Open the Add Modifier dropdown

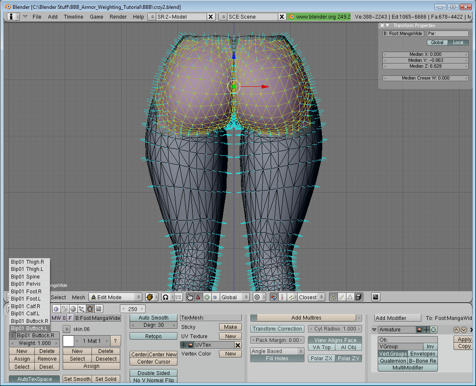coord(397,318)
